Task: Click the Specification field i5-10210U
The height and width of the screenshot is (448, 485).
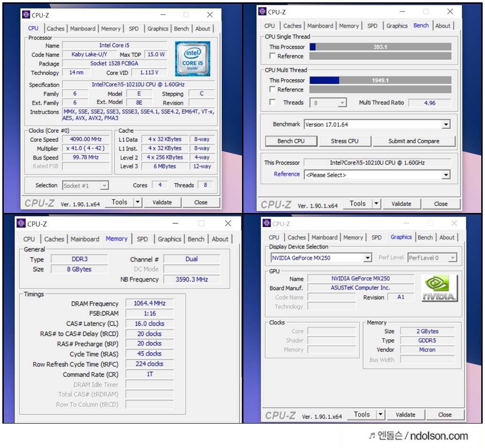Action: coord(138,84)
